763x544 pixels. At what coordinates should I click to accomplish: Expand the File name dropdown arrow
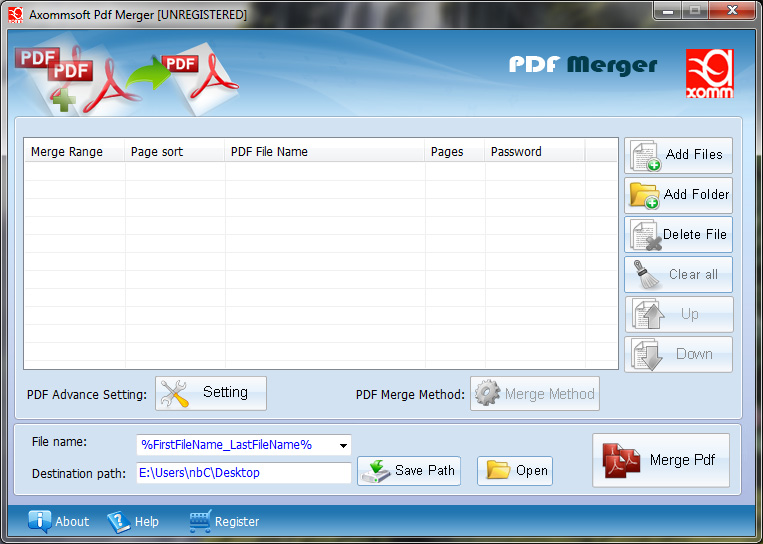coord(343,445)
